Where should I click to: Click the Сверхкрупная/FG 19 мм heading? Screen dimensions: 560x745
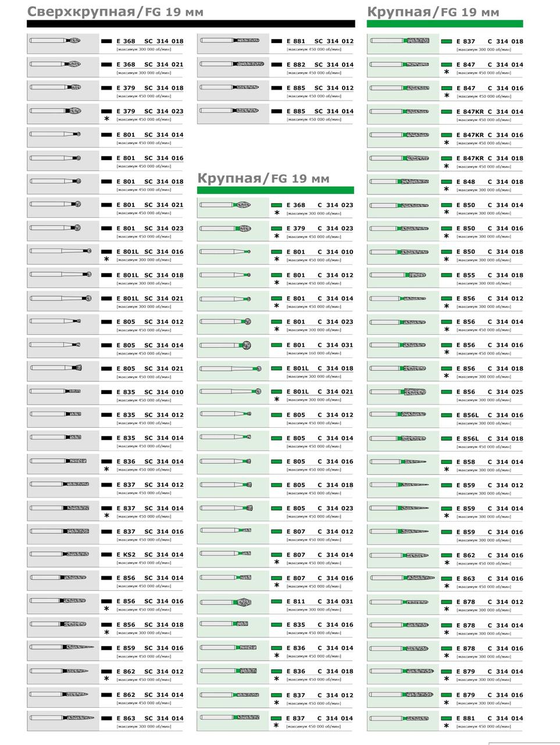[115, 12]
